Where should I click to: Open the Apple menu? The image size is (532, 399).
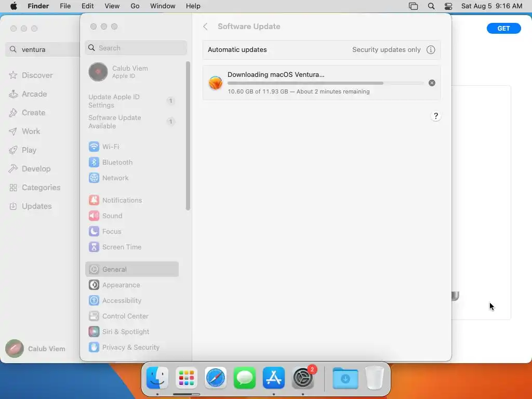[x=14, y=6]
